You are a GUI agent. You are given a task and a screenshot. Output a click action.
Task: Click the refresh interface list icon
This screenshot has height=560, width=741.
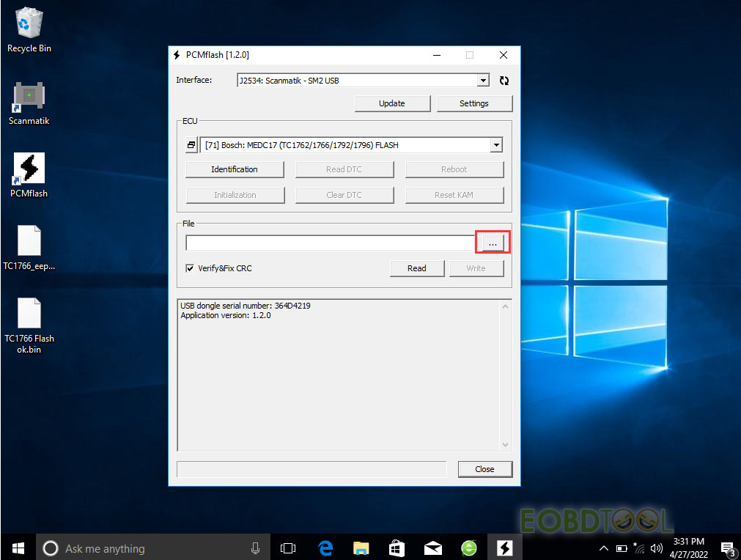(504, 81)
